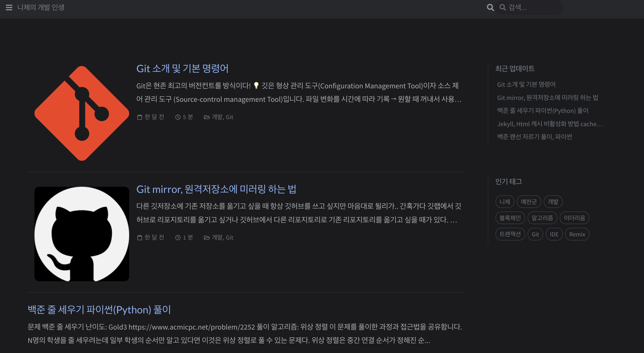Select the 알고리즘 tag
The image size is (644, 353).
tap(542, 218)
